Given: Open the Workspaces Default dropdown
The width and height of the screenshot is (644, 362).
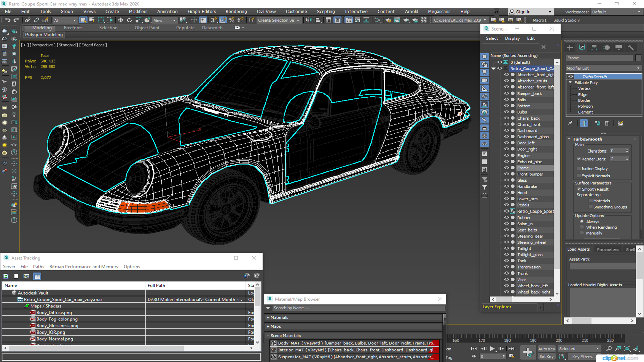Looking at the screenshot, I should (616, 12).
